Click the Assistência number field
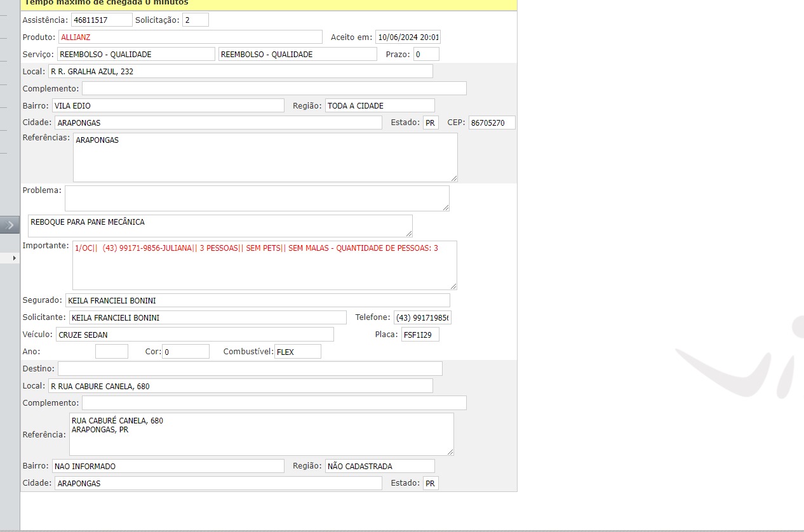The width and height of the screenshot is (804, 532). pos(102,20)
